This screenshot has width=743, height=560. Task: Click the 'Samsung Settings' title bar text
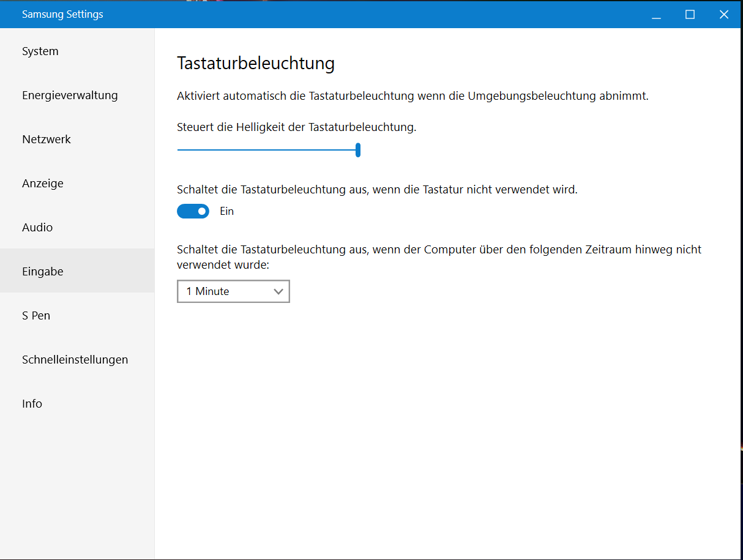(x=62, y=14)
